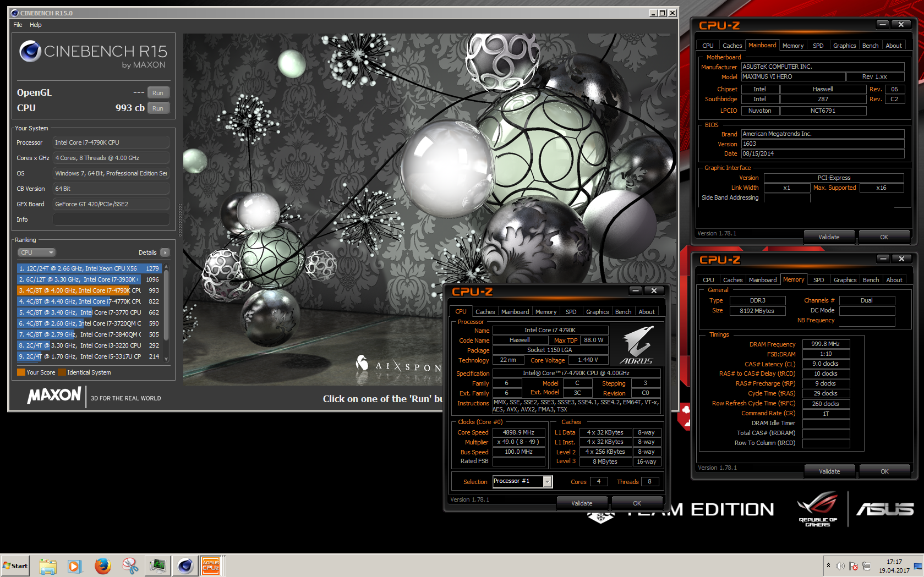Select ranking row i7-4770K score 822
Image resolution: width=924 pixels, height=577 pixels.
89,301
